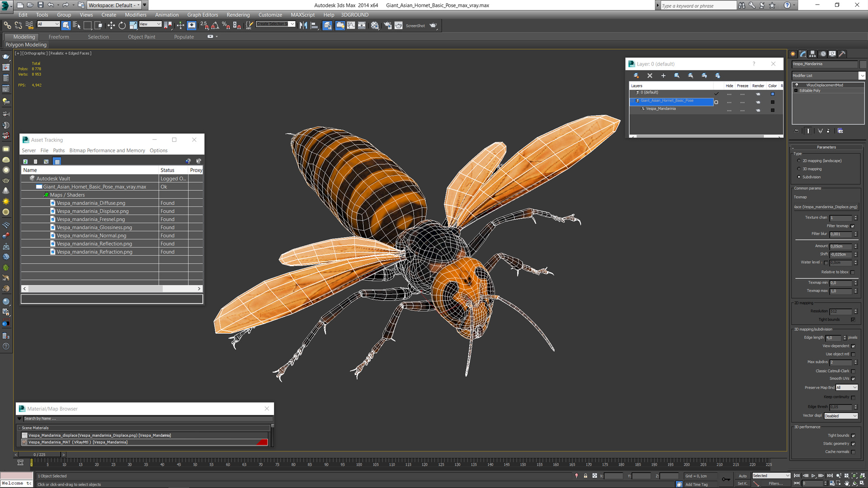Open the Material Editor icon

pyautogui.click(x=375, y=25)
